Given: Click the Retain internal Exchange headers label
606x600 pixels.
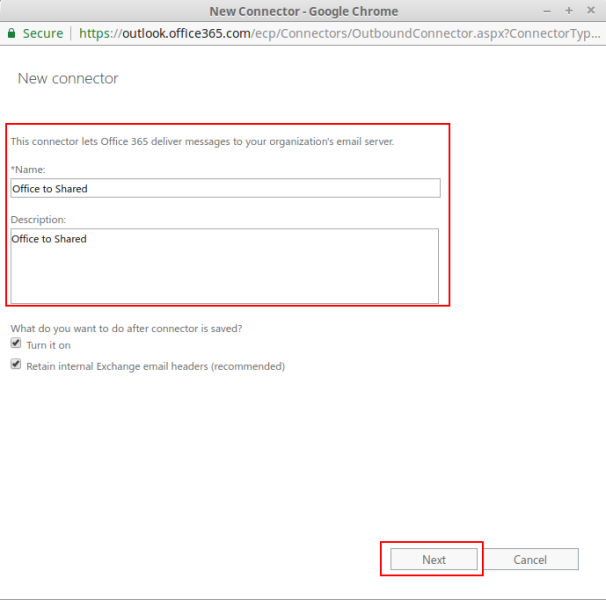Looking at the screenshot, I should tap(155, 366).
